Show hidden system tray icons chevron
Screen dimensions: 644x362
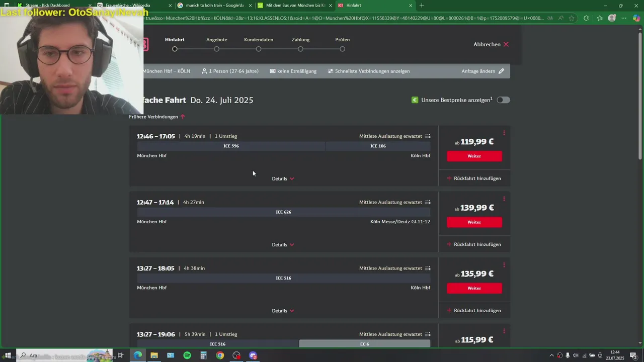[x=551, y=355]
